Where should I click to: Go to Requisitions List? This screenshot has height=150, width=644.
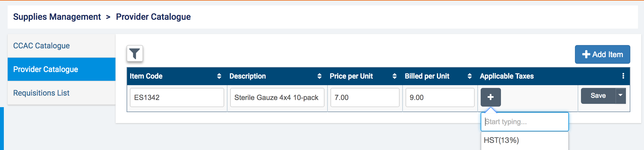(x=41, y=93)
